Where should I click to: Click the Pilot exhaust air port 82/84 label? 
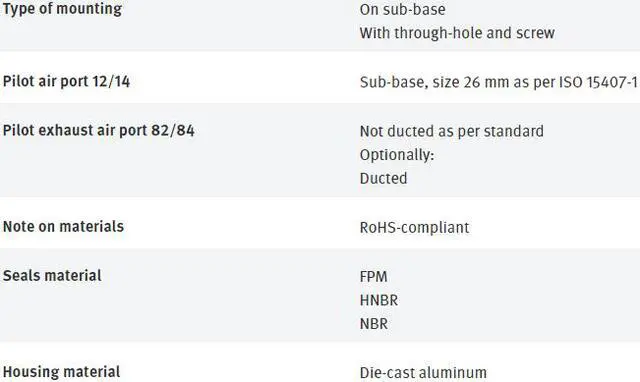coord(98,130)
